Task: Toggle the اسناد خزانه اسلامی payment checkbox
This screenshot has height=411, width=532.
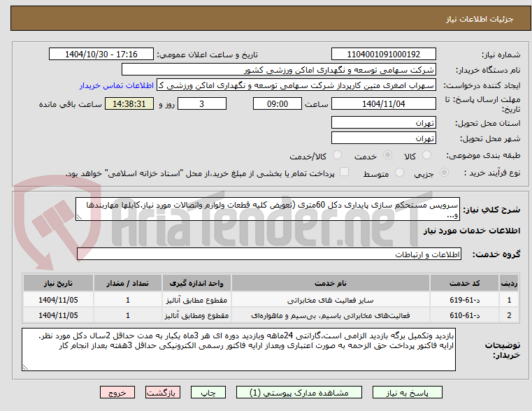Action: [345, 172]
